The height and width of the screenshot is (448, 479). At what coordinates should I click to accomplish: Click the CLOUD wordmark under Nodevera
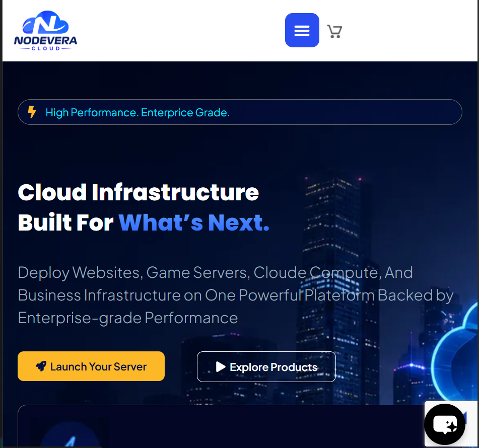pos(45,48)
